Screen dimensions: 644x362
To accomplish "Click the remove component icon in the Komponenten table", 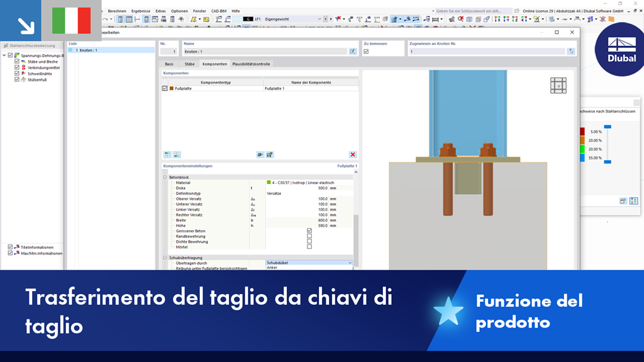I will [x=177, y=155].
